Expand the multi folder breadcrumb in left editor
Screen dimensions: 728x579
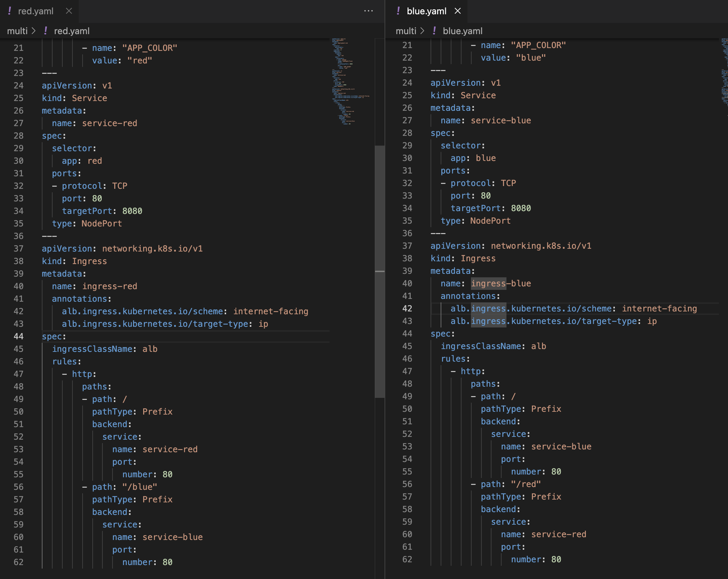pos(17,31)
